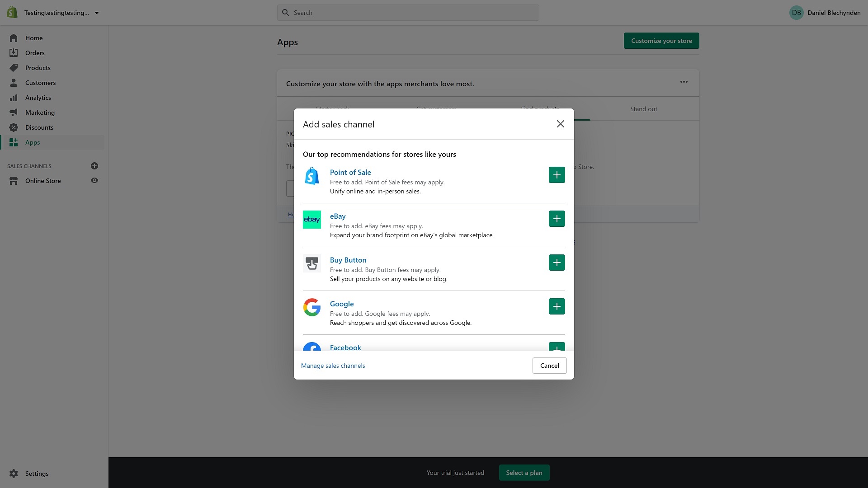Screen dimensions: 868x488
Task: Click the Point of Sale Shopify bag logo
Action: [x=312, y=176]
